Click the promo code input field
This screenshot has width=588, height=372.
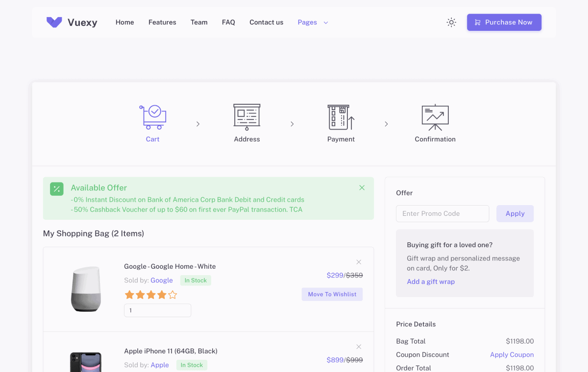442,213
